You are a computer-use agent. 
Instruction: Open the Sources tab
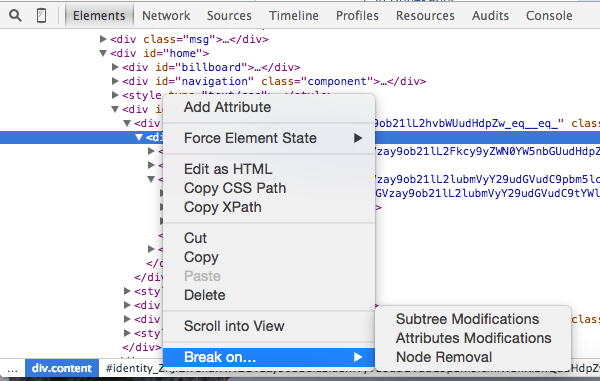[229, 16]
